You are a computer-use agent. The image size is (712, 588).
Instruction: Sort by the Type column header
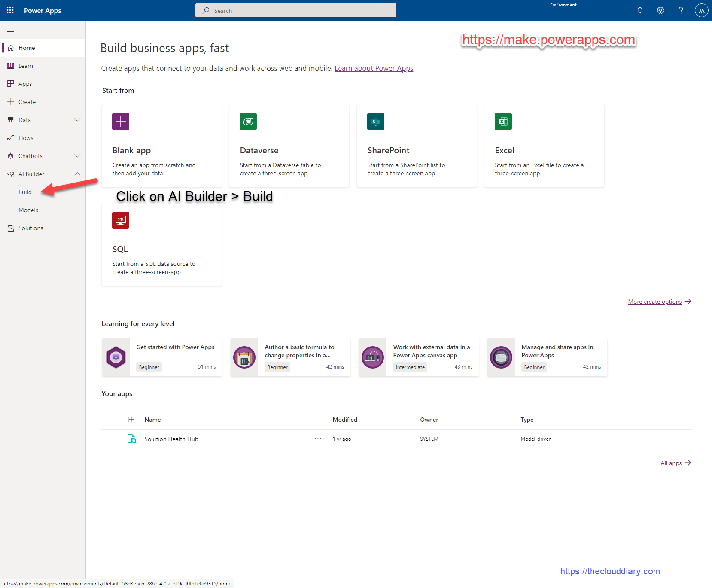[527, 420]
